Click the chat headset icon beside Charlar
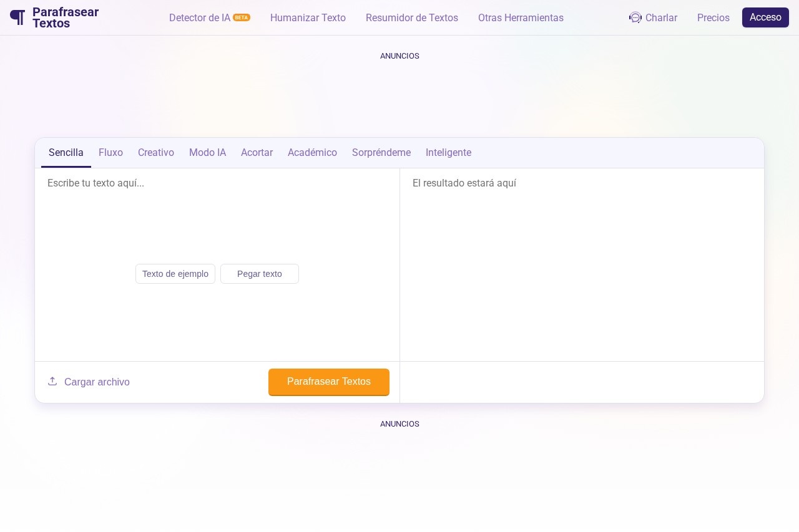The width and height of the screenshot is (799, 532). click(635, 17)
